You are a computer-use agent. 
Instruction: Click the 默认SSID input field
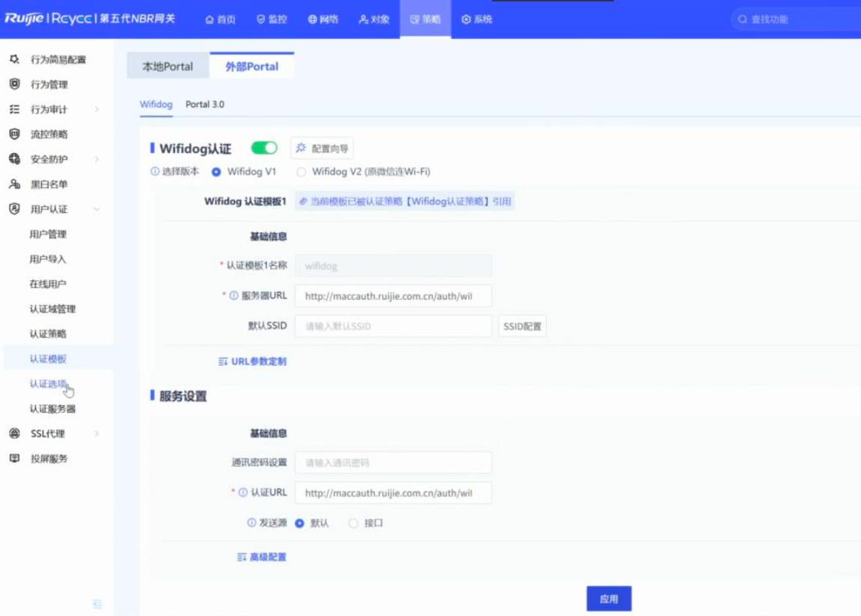393,327
